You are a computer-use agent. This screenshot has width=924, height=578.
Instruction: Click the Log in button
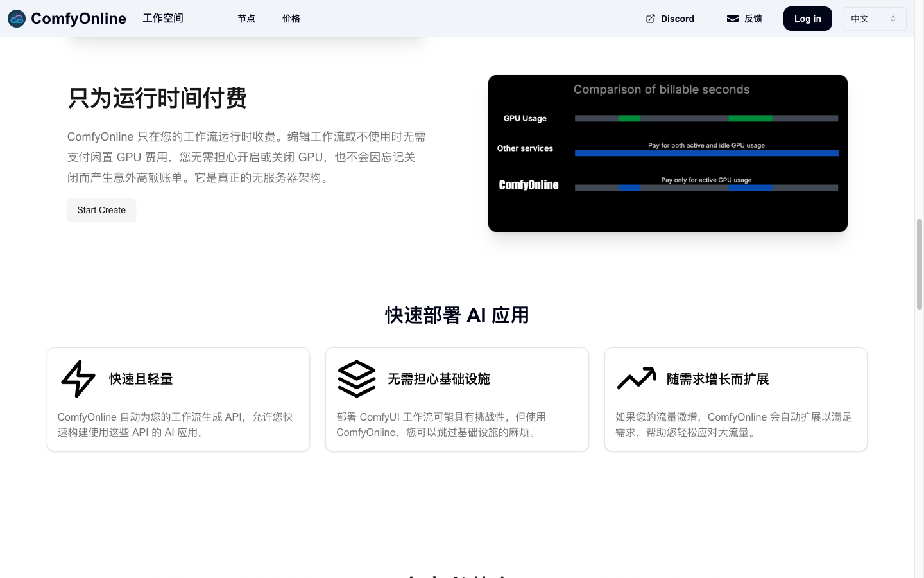pos(808,19)
